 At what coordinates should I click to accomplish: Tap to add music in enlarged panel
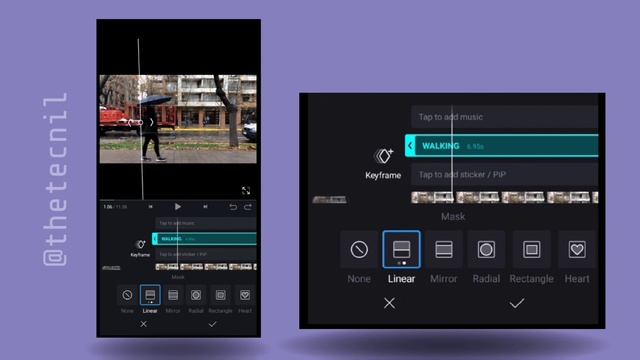click(504, 117)
